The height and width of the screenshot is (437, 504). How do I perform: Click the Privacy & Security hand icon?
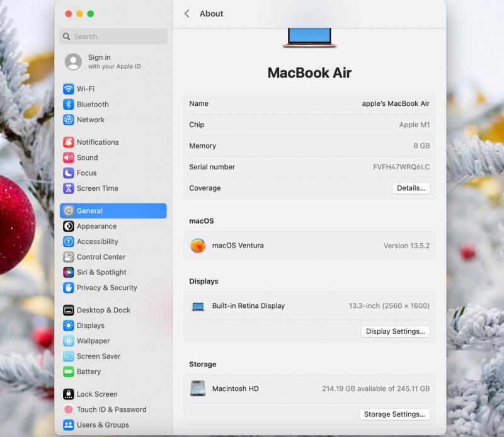(69, 288)
